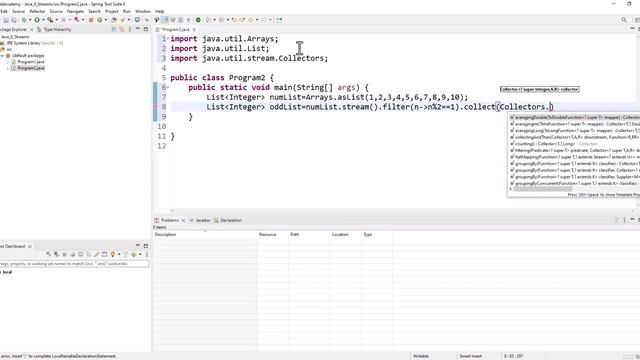Close the Program2.java editor tab
This screenshot has height=360, width=640.
coord(194,29)
